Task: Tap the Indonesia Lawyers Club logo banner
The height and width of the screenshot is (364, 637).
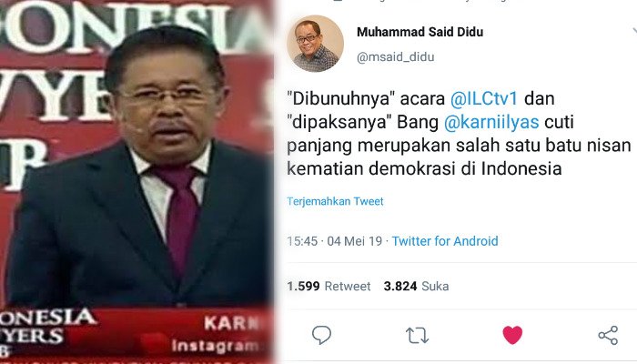Action: pyautogui.click(x=46, y=330)
